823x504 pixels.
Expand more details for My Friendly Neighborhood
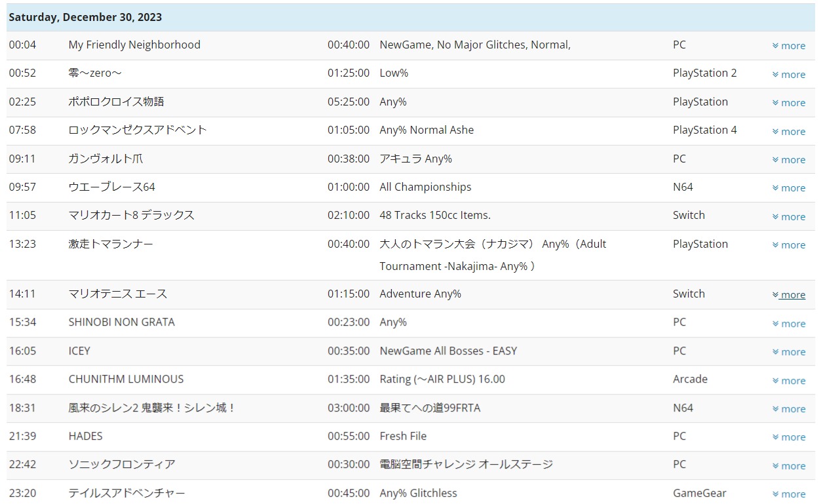point(789,46)
